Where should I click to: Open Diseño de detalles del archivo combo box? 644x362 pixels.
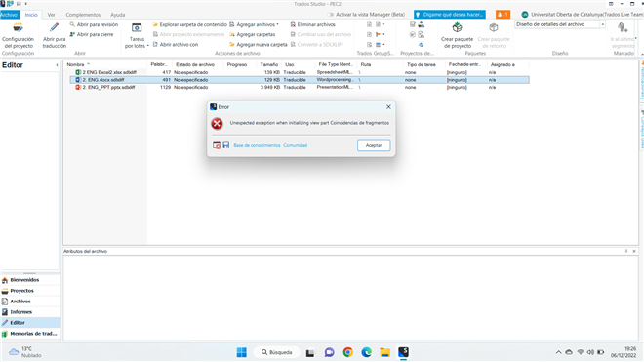pos(560,24)
